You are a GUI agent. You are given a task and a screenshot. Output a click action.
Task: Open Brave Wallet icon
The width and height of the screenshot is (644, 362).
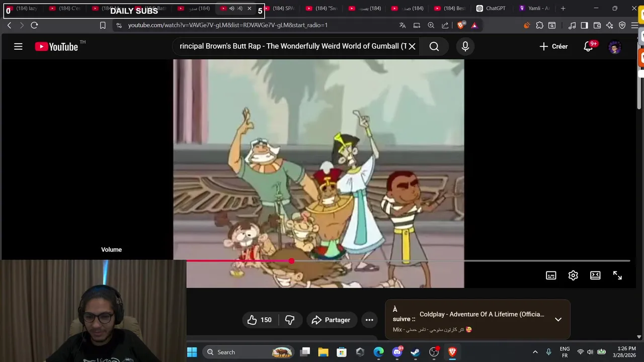(597, 25)
